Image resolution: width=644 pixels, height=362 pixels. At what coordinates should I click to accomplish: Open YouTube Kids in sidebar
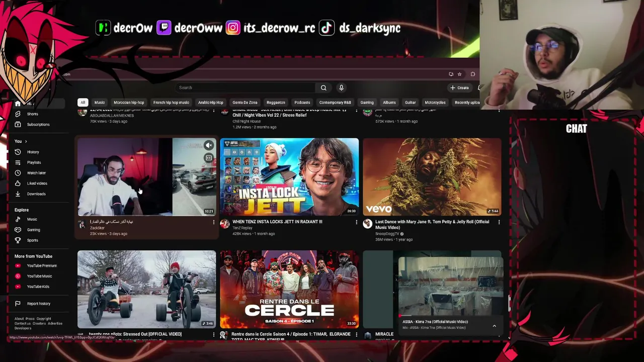coord(38,287)
